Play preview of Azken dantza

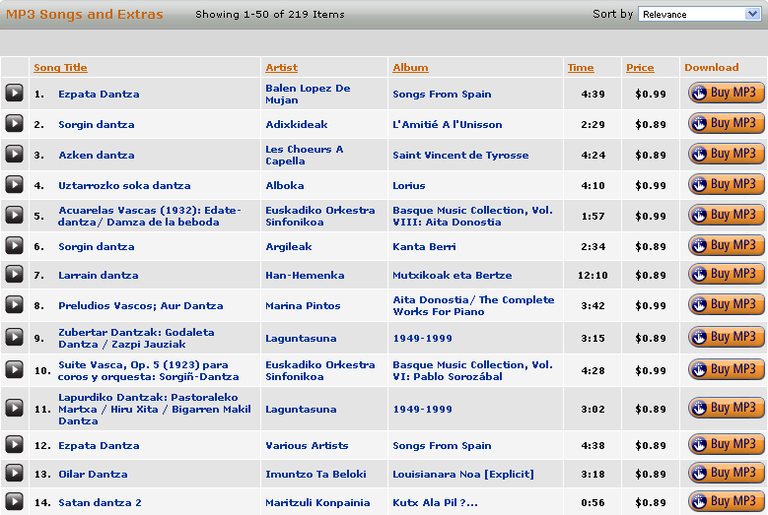click(14, 154)
